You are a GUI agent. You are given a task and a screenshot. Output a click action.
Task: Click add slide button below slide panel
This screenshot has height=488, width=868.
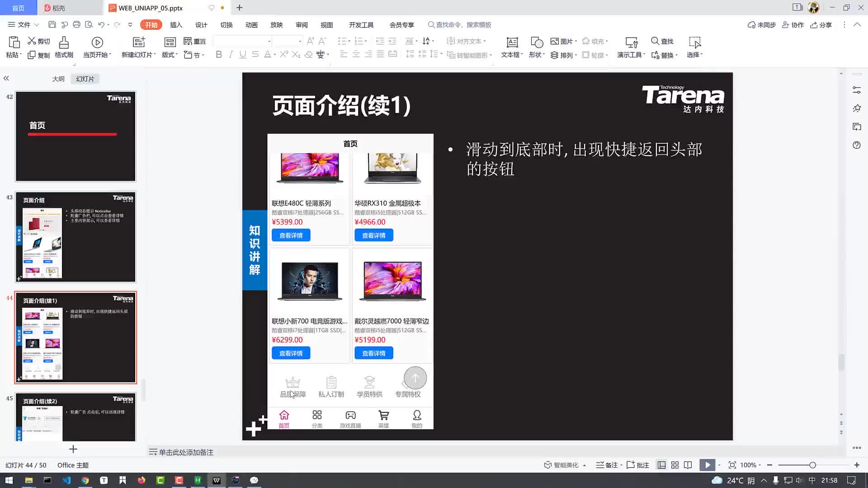73,449
